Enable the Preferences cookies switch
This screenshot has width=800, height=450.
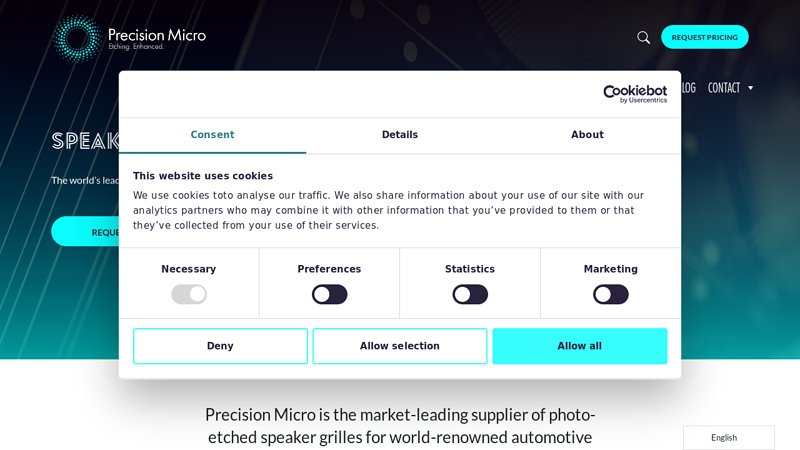tap(329, 294)
